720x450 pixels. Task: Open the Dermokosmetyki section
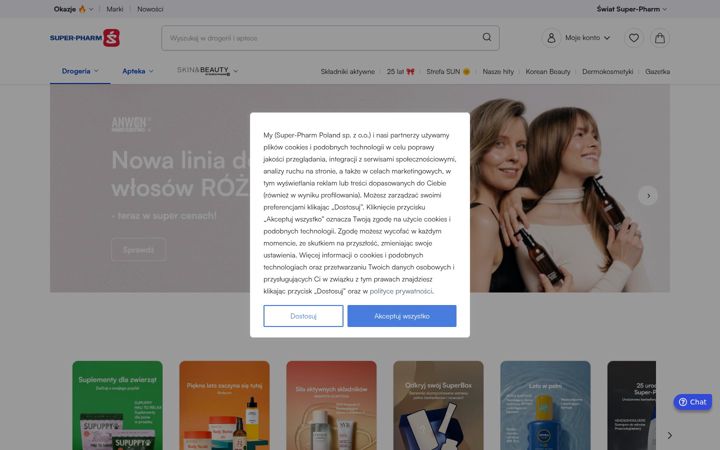(x=608, y=72)
